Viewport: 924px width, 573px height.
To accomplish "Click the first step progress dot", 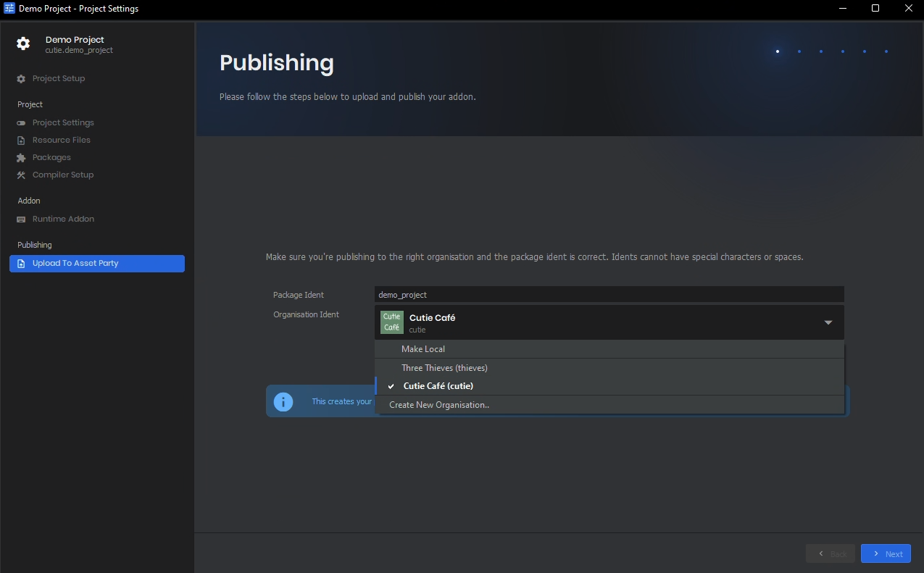I will pyautogui.click(x=778, y=51).
